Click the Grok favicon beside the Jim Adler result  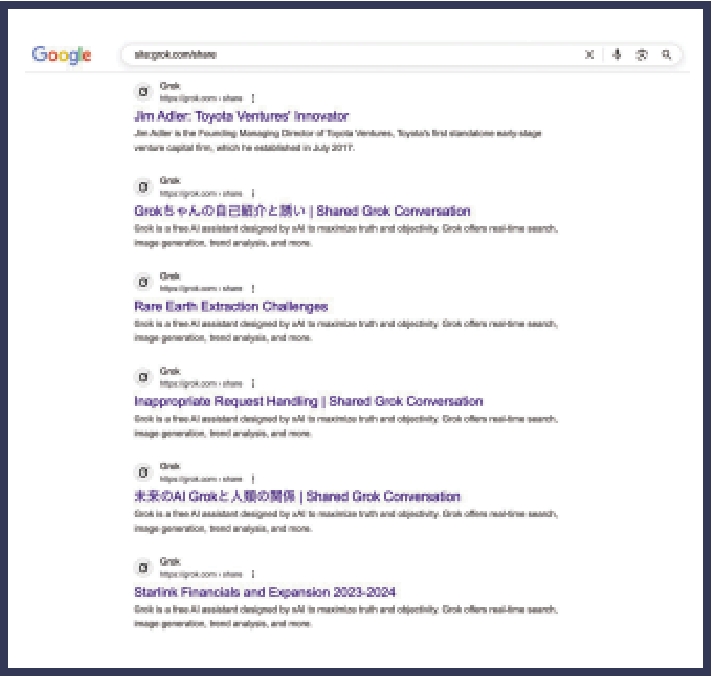coord(143,92)
